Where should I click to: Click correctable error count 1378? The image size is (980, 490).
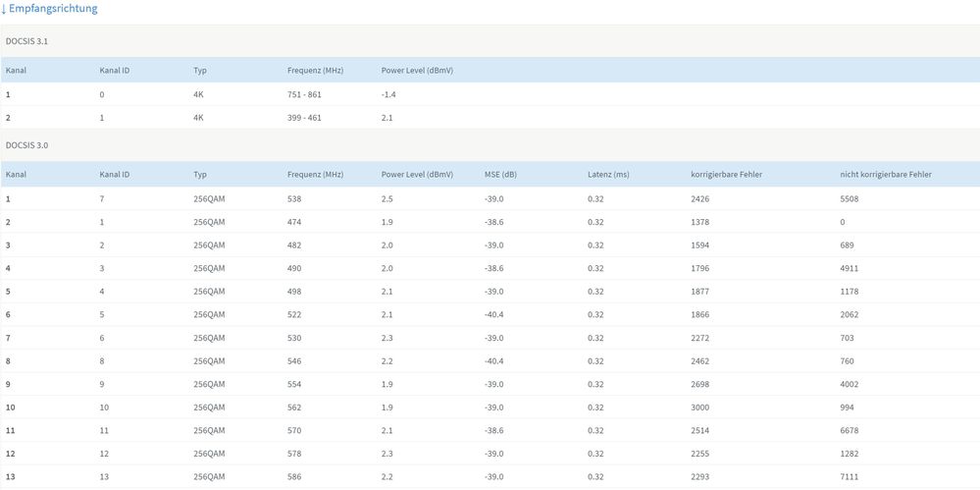[700, 222]
